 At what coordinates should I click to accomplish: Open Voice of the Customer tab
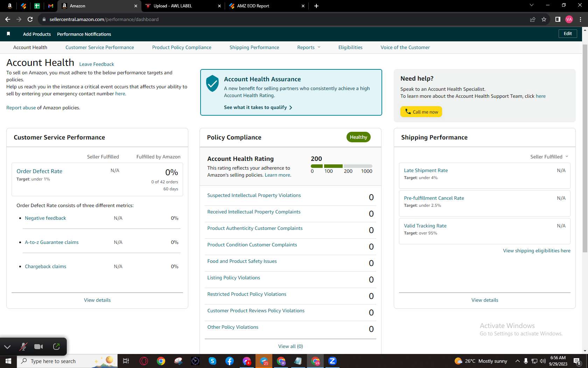tap(405, 47)
